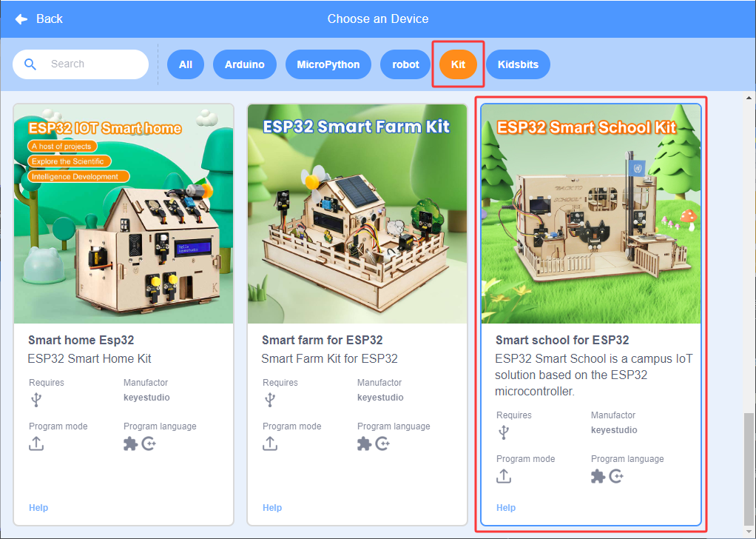Click the campus IoT solution description text
The image size is (756, 539).
(x=594, y=375)
